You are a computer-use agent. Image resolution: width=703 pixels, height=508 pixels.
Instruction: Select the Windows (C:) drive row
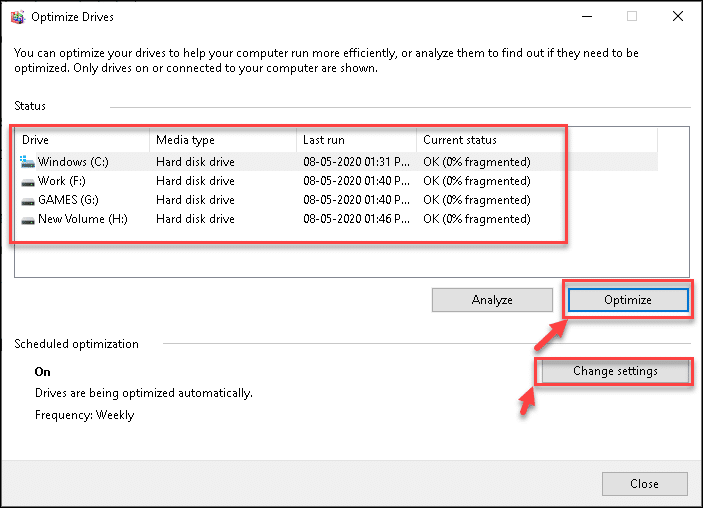pyautogui.click(x=336, y=162)
